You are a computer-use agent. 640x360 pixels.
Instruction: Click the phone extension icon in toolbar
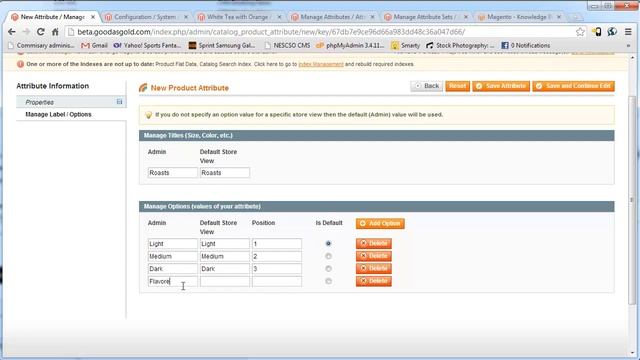tap(597, 32)
